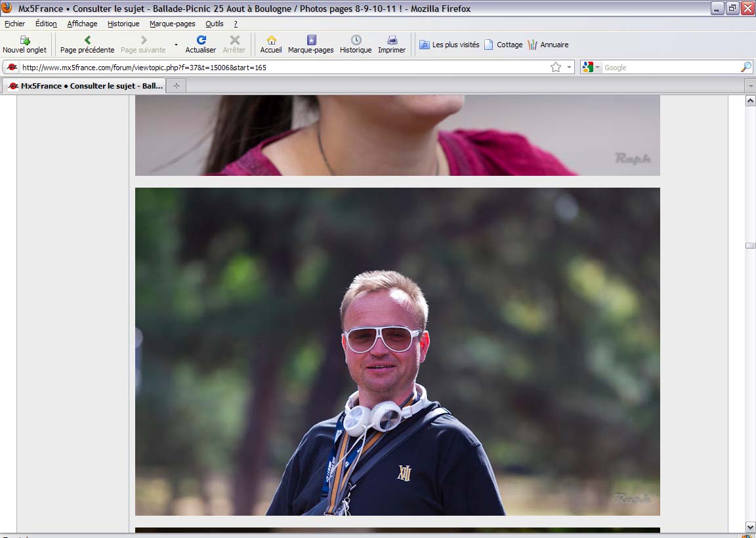The height and width of the screenshot is (538, 756).
Task: Expand the address bar history dropdown
Action: click(570, 68)
